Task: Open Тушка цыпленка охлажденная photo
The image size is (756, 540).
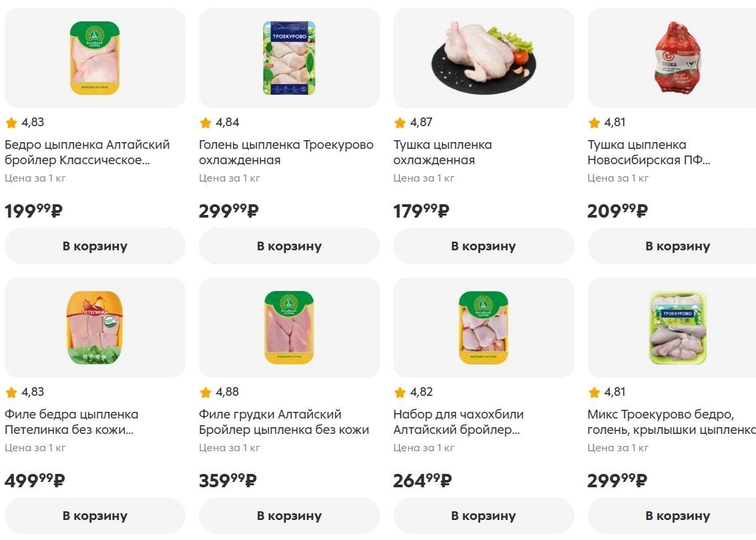Action: [484, 58]
